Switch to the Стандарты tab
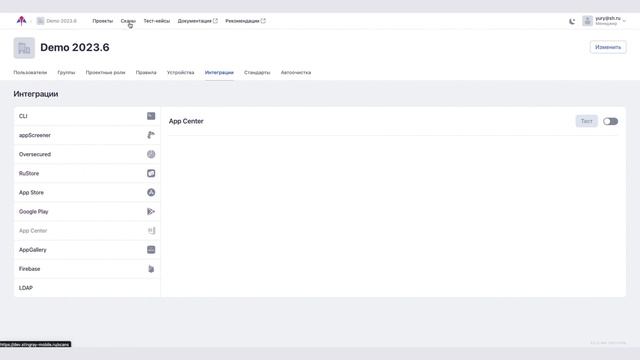Viewport: 640px width, 360px height. pyautogui.click(x=257, y=72)
